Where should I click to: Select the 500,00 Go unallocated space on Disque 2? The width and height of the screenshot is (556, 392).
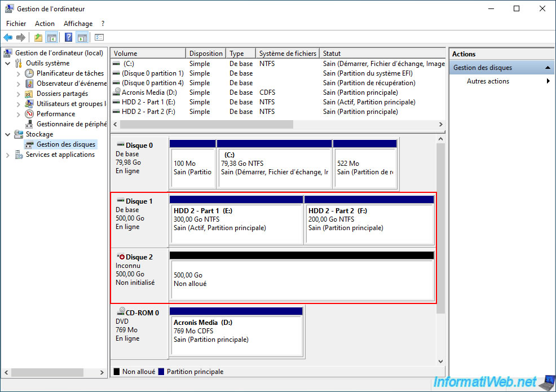tap(302, 280)
